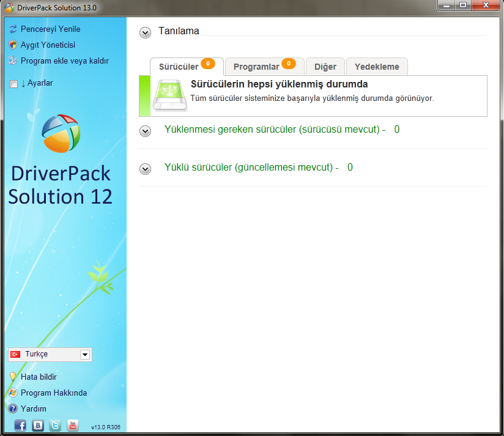Expand Yüklü sürücüler chevron
This screenshot has width=504, height=436.
point(146,169)
